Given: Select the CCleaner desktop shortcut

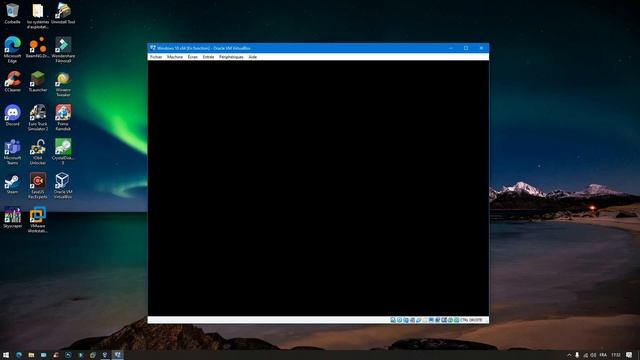Looking at the screenshot, I should pyautogui.click(x=12, y=81).
